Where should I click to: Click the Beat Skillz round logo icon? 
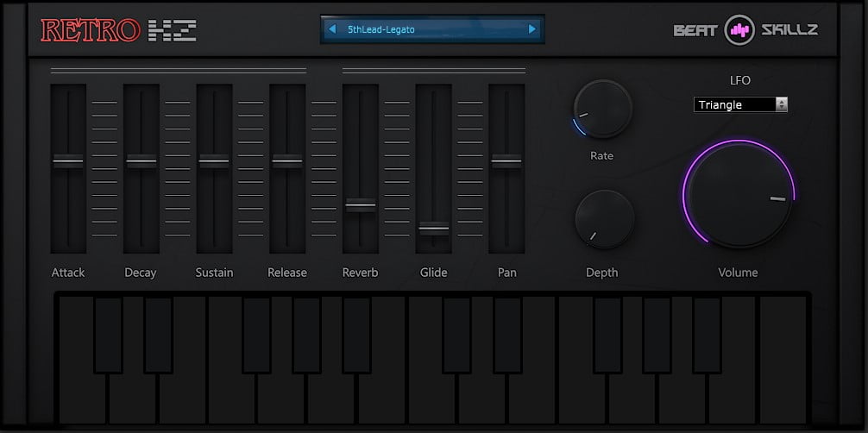click(739, 30)
